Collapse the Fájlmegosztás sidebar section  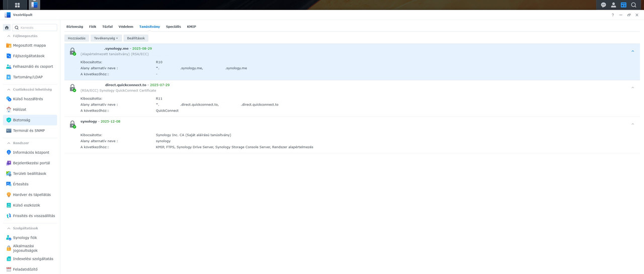[x=9, y=36]
